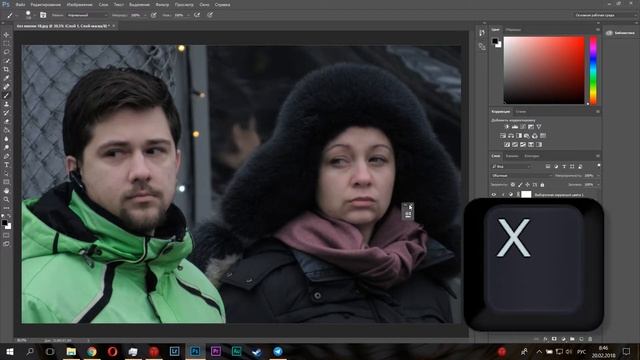
Task: Switch to the Образцы tab
Action: 513,30
